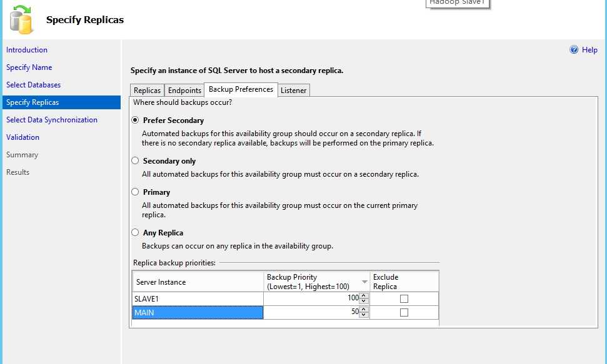607x364 pixels.
Task: Click the availability group wizard database icon
Action: pyautogui.click(x=21, y=19)
